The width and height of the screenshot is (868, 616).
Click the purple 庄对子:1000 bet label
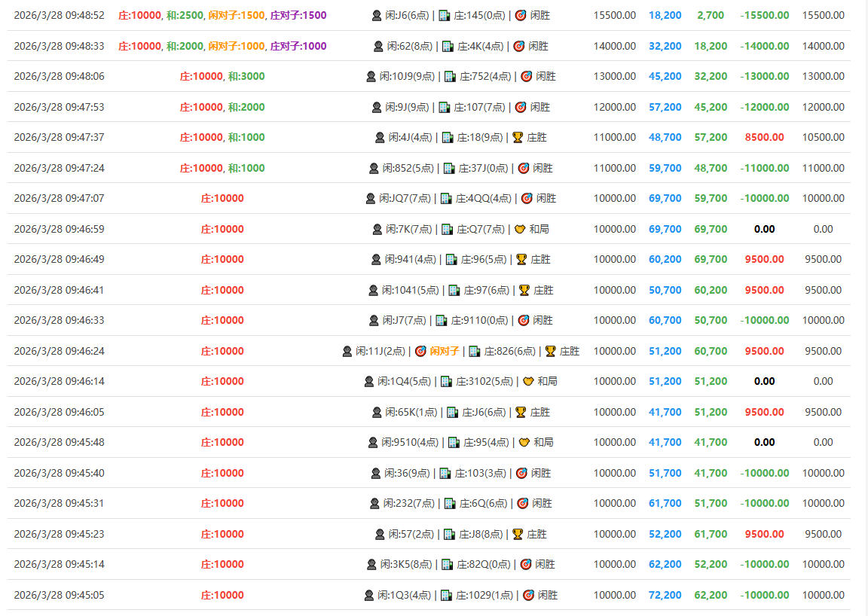pyautogui.click(x=298, y=47)
